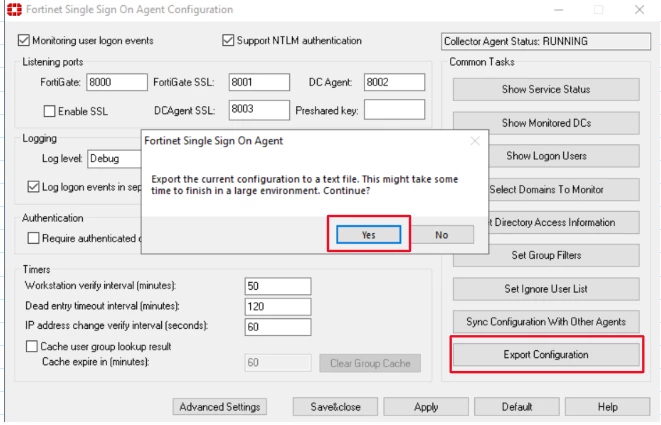661x425 pixels.
Task: Click Show Logon Users button
Action: [x=564, y=156]
